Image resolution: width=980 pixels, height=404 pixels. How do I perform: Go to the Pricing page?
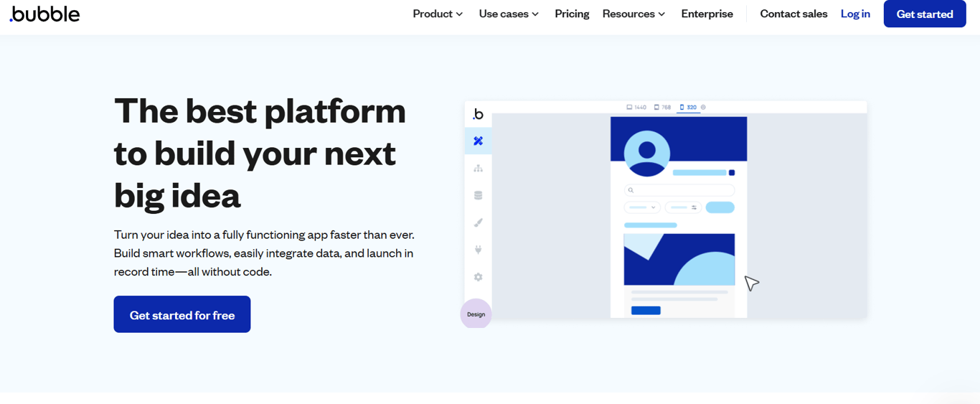(x=572, y=14)
